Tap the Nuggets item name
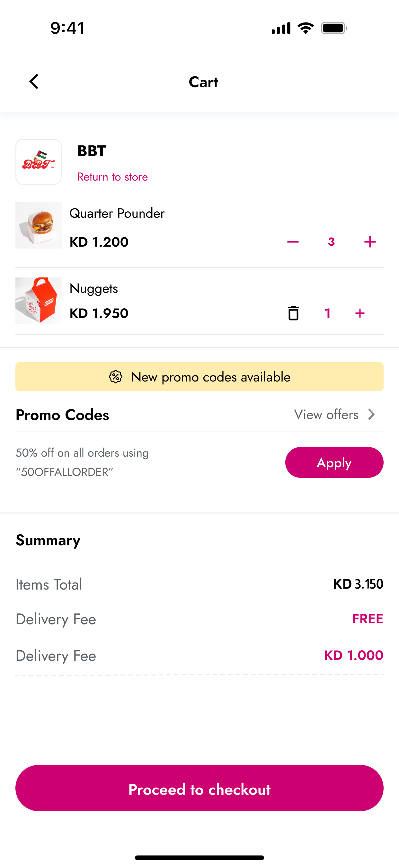Screen dimensions: 399x868 pos(94,289)
